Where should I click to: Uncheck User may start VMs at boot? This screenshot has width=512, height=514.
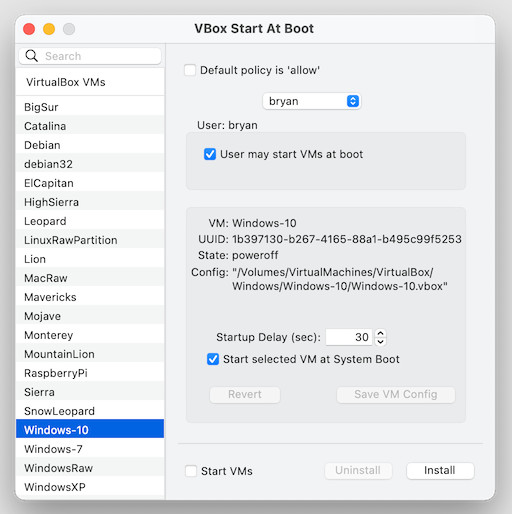(x=210, y=154)
